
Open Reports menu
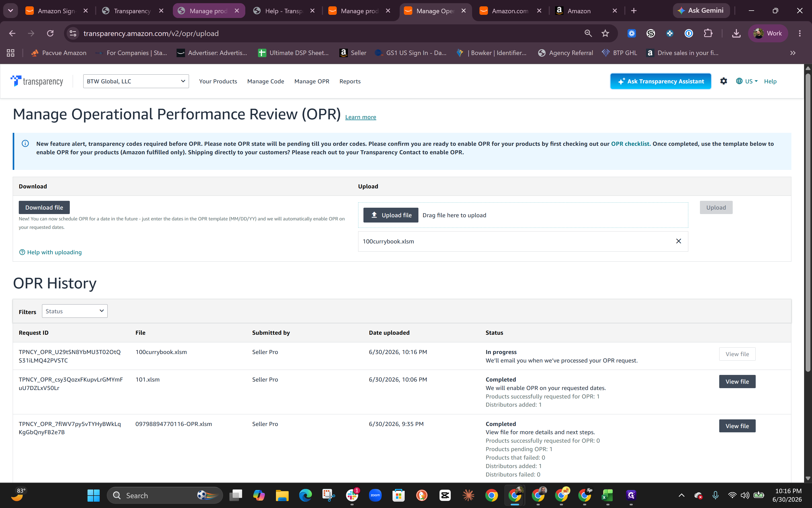tap(350, 81)
